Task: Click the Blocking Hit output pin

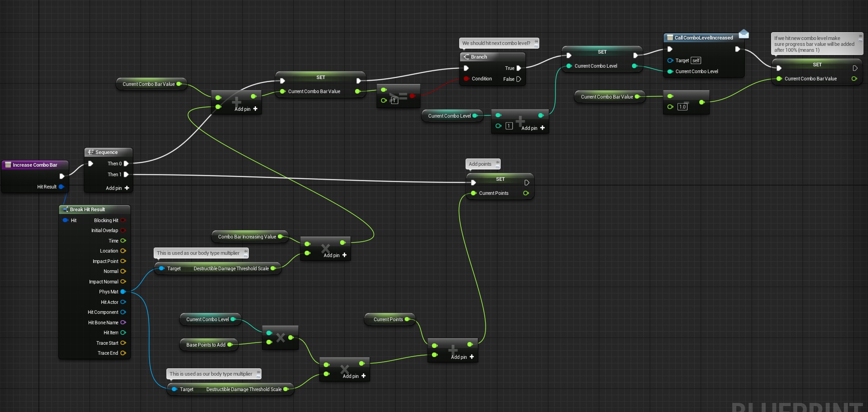Action: pyautogui.click(x=123, y=220)
